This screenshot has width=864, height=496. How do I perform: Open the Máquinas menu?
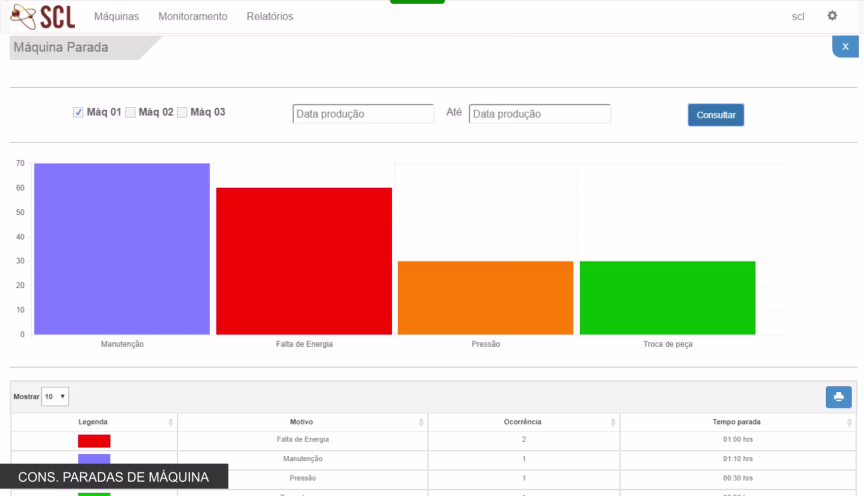click(116, 17)
